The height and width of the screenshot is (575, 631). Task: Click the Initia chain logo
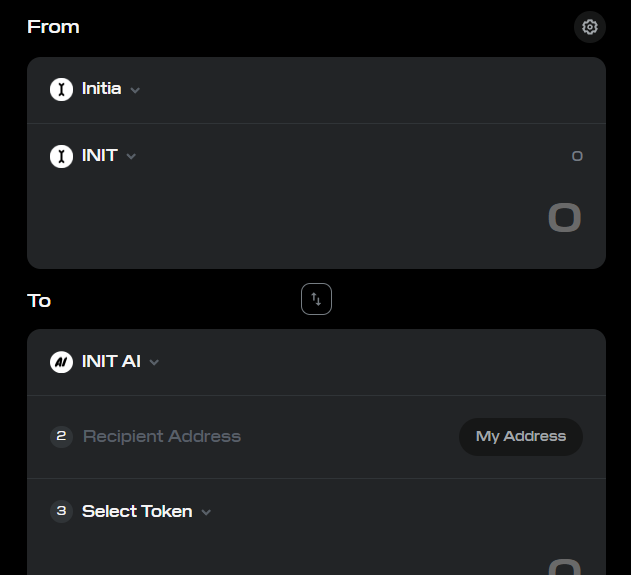[61, 89]
